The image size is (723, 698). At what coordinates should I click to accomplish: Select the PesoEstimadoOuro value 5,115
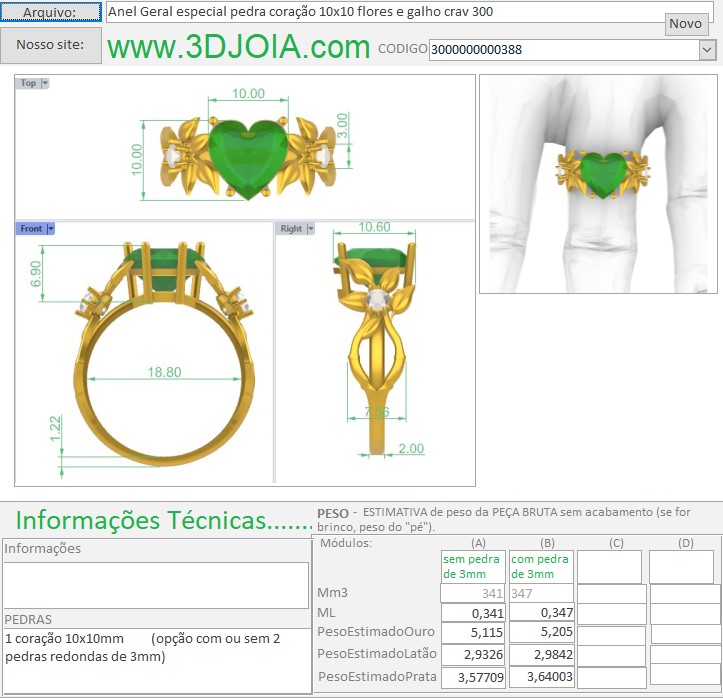pos(473,633)
